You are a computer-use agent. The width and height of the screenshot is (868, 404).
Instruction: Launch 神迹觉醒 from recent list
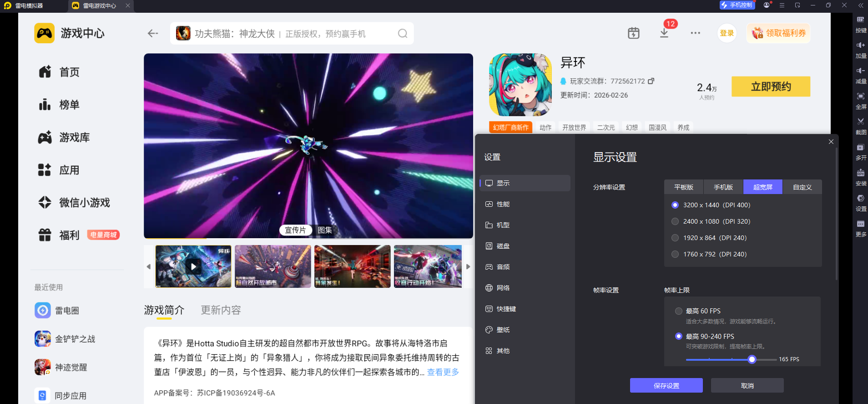click(x=61, y=367)
